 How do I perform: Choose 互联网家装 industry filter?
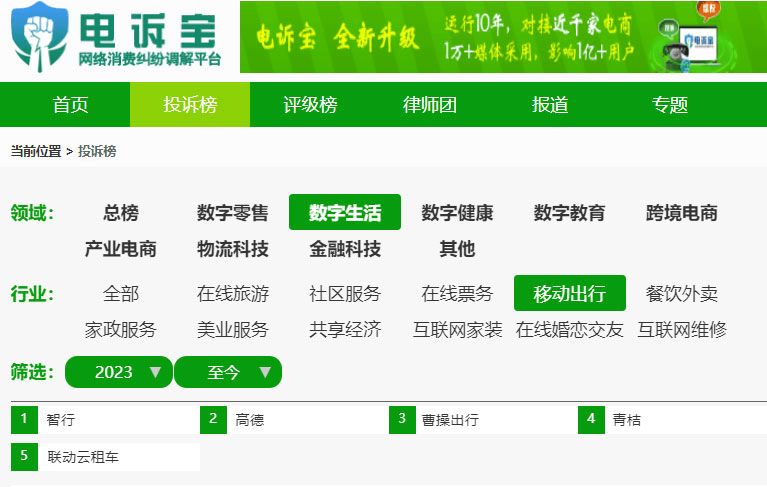457,330
